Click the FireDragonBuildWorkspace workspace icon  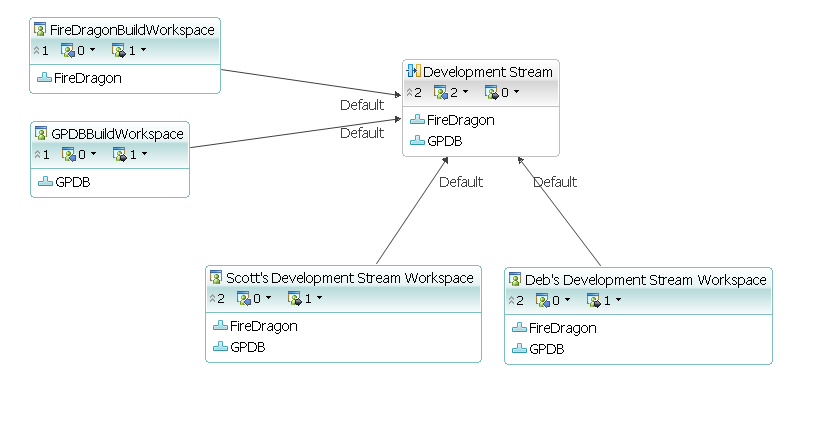point(41,29)
